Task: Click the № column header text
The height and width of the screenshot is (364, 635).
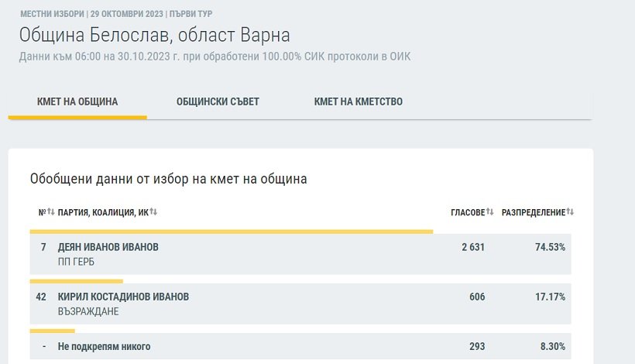Action: pos(42,212)
